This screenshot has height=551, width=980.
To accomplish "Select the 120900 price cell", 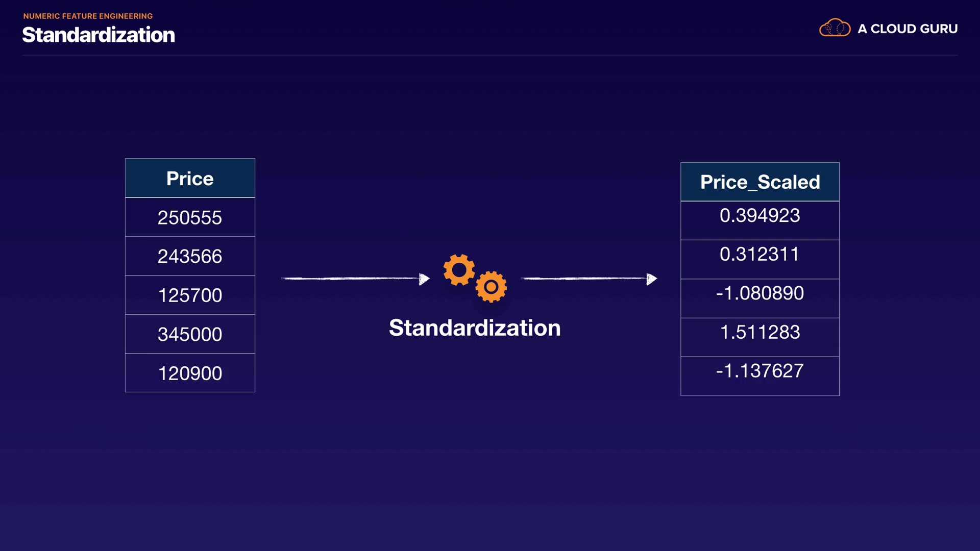I will 190,373.
